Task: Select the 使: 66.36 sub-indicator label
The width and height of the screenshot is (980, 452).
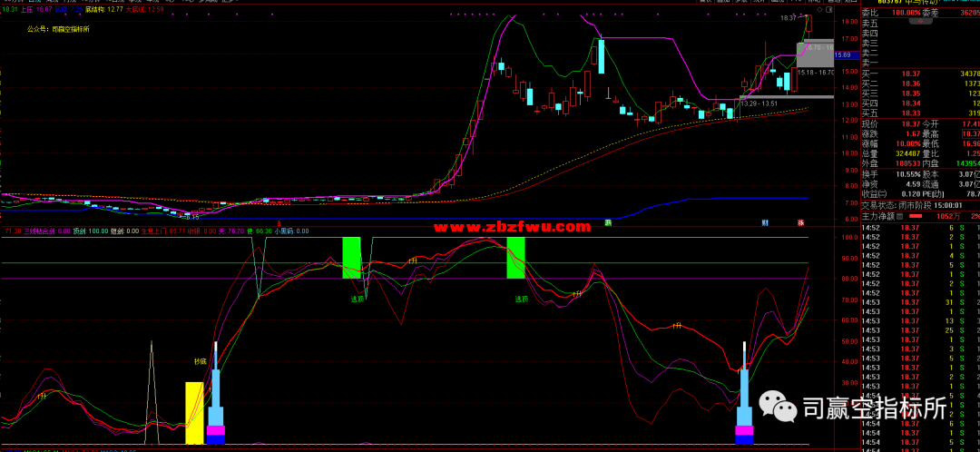Action: [259, 231]
